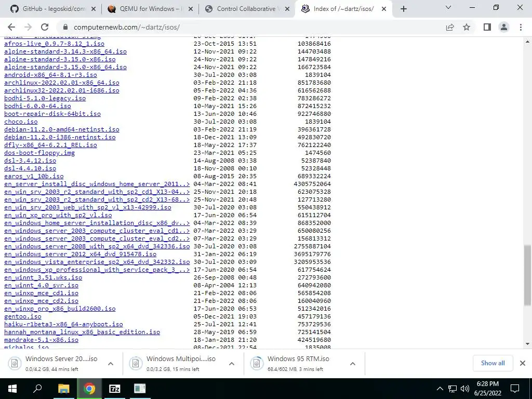
Task: Show all downloads
Action: (x=493, y=363)
